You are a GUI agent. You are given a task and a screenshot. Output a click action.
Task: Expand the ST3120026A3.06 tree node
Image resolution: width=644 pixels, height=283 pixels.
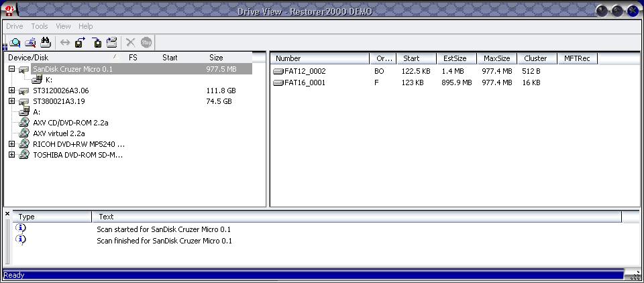coord(11,91)
